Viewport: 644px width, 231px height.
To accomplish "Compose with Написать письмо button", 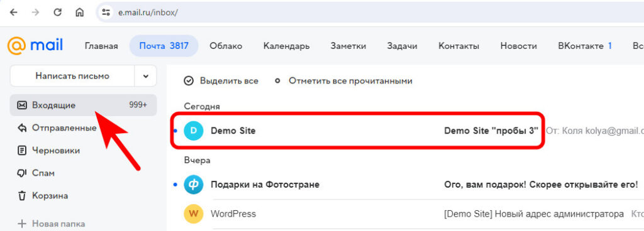I will coord(72,76).
